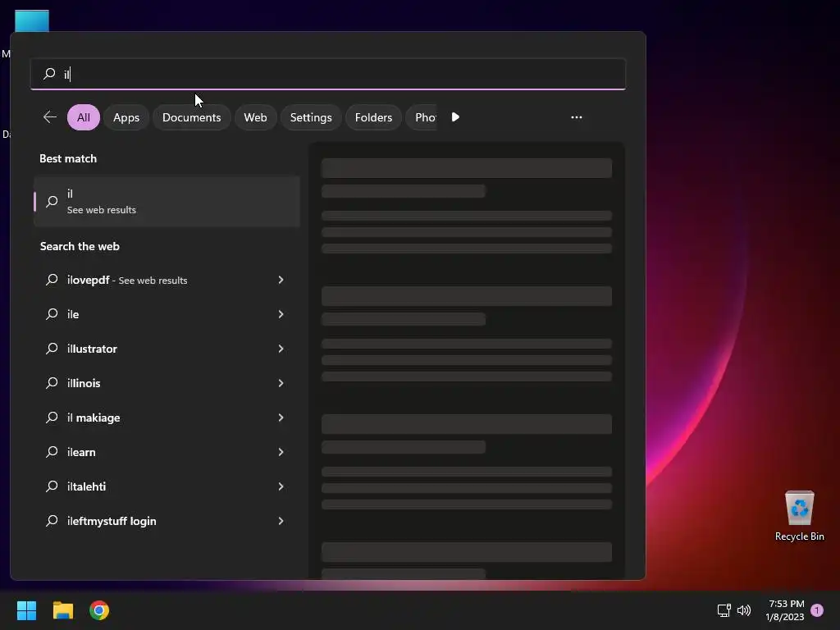
Task: Switch to the Settings filter
Action: pyautogui.click(x=311, y=117)
